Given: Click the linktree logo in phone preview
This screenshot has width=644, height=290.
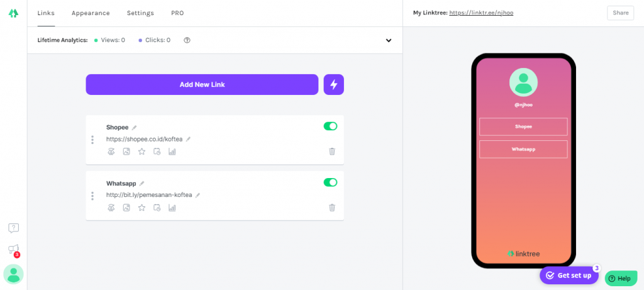Looking at the screenshot, I should pyautogui.click(x=523, y=254).
